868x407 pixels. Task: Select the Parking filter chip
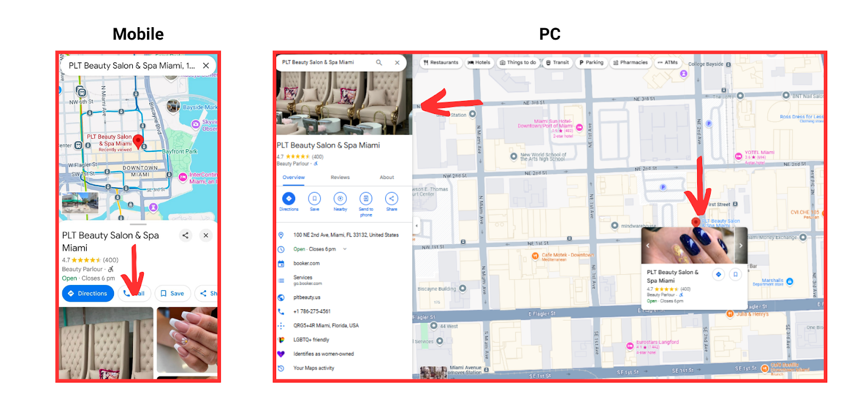point(591,62)
